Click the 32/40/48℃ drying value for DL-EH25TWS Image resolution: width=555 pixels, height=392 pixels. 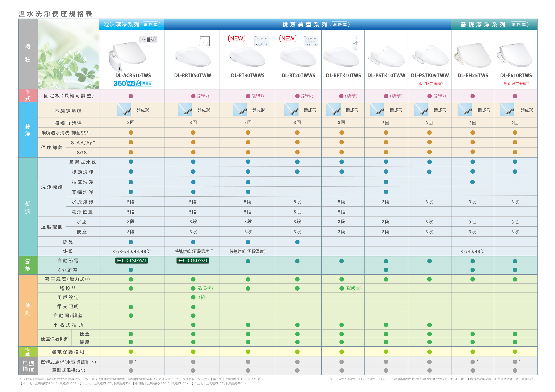coord(472,251)
